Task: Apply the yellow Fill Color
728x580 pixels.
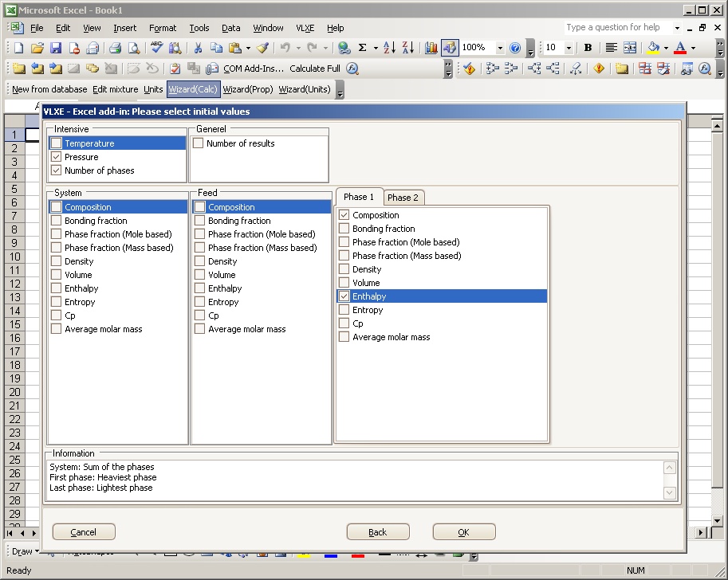Action: (653, 47)
